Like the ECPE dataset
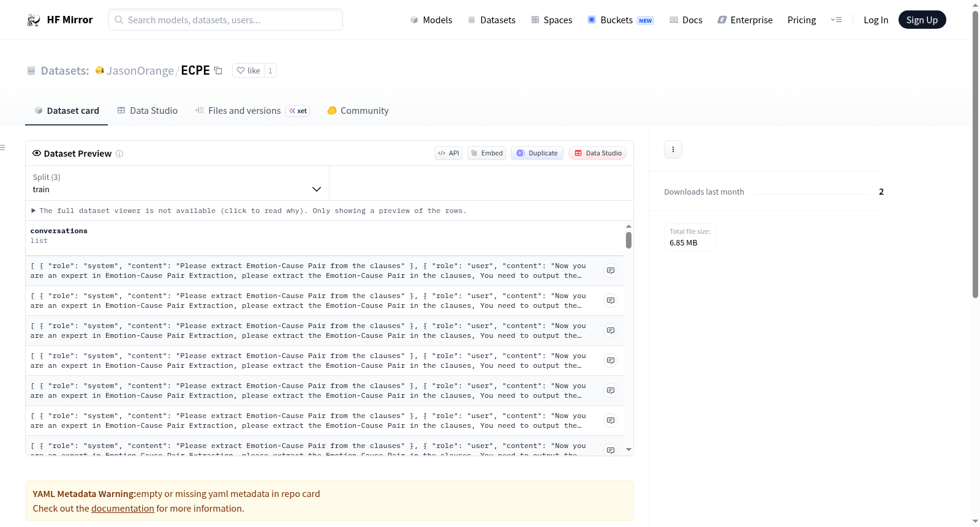980x527 pixels. point(249,70)
